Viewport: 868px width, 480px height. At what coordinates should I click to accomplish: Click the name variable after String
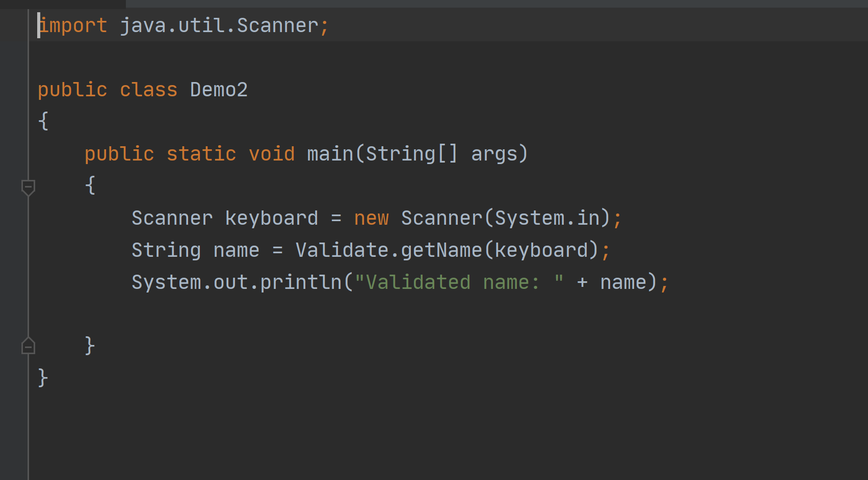point(236,250)
